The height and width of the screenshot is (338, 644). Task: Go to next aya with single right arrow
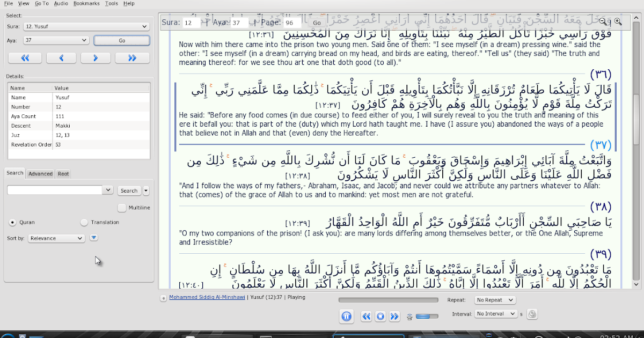click(96, 58)
